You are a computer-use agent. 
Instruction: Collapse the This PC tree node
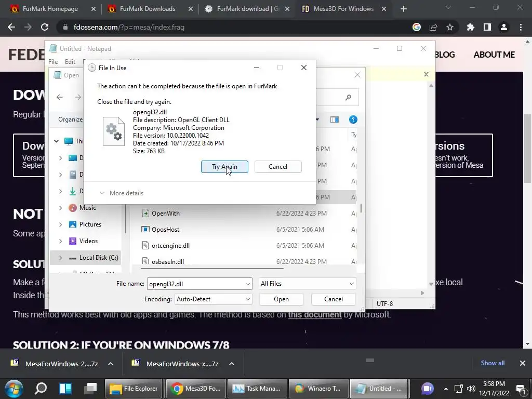pos(56,141)
